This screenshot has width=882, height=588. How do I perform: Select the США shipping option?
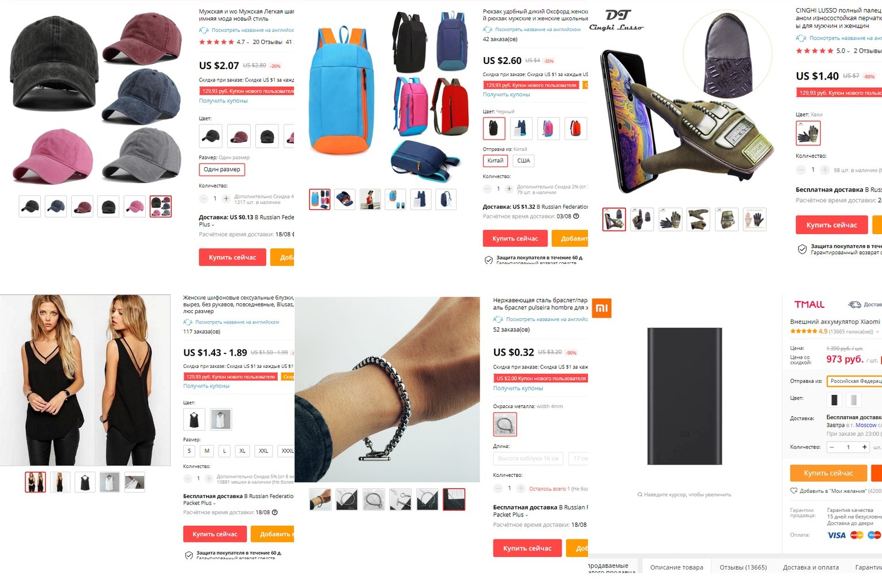coord(523,161)
